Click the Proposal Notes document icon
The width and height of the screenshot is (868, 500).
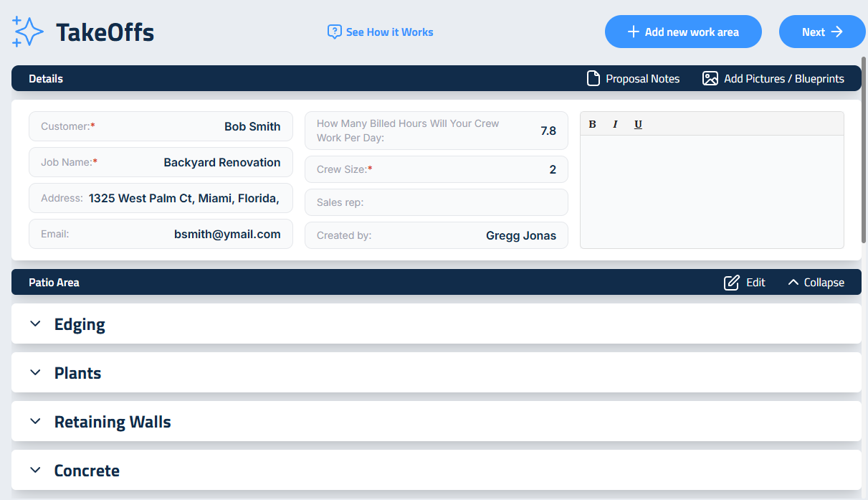point(593,78)
